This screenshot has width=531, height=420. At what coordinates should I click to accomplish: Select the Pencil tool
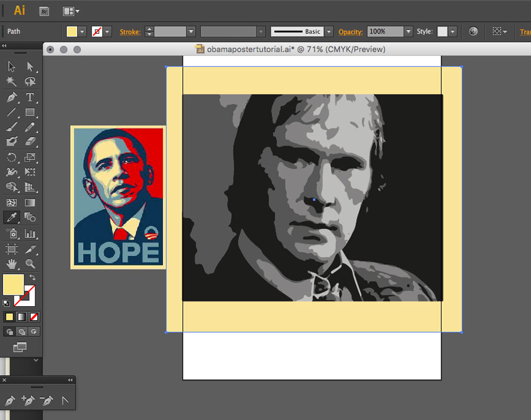(30, 127)
